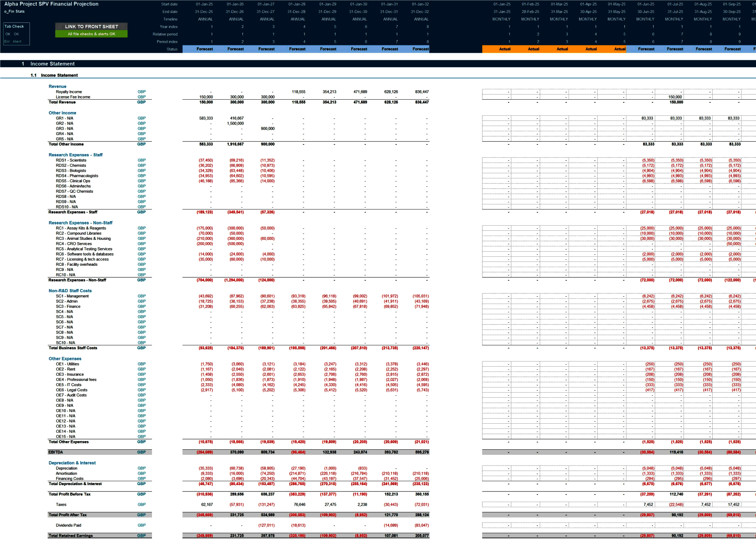Viewport: 756px width, 545px height.
Task: Select the Depreciation & Interest heading
Action: coord(72,463)
